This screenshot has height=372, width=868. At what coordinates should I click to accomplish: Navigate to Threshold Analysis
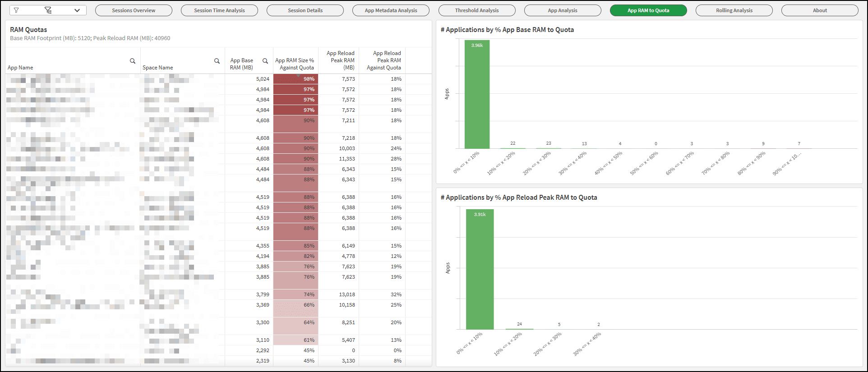tap(477, 10)
